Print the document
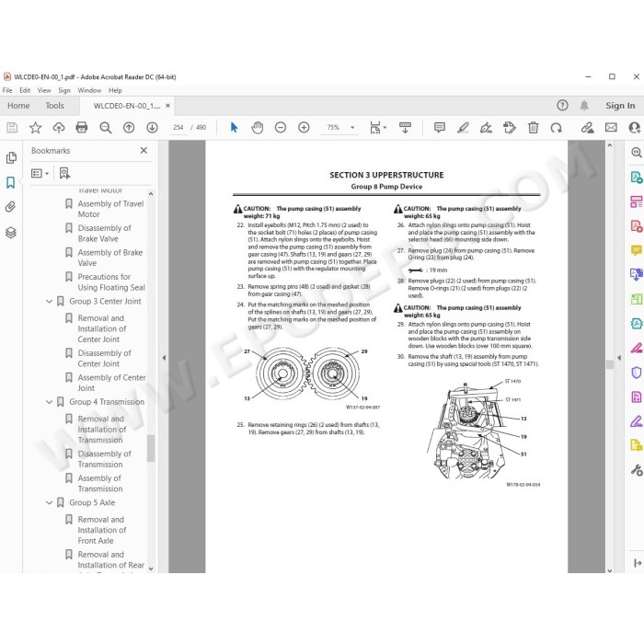 (82, 128)
